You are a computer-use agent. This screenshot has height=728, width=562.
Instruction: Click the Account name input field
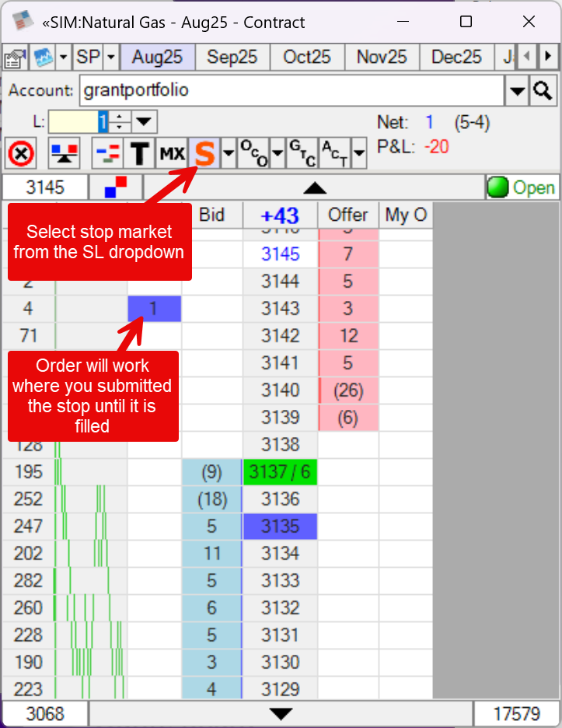pyautogui.click(x=291, y=91)
